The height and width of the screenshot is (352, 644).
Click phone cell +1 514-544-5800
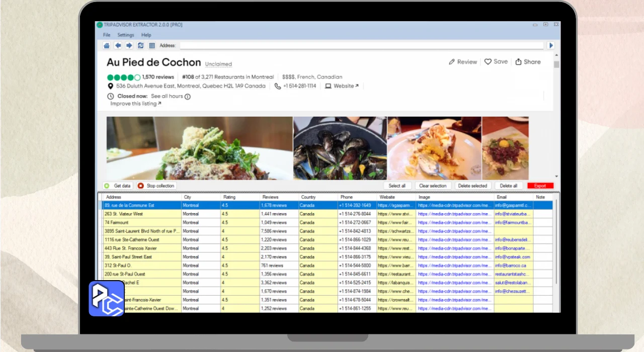coord(357,265)
